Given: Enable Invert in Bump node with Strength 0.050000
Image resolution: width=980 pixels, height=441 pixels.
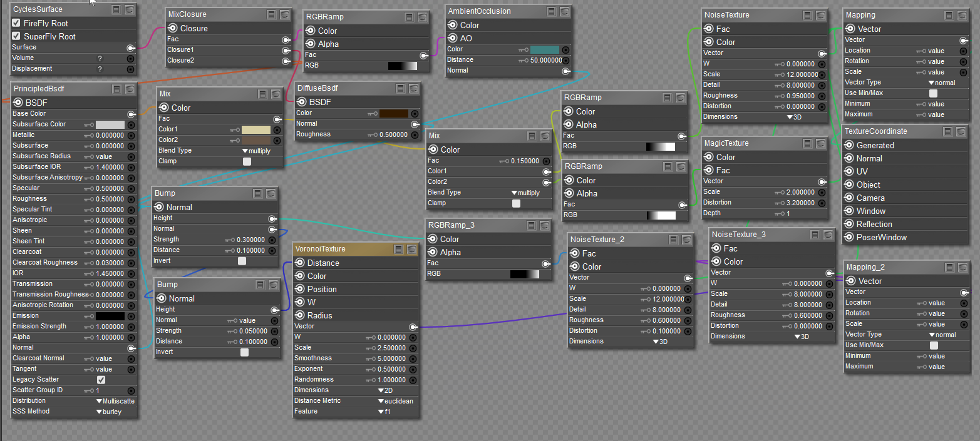Looking at the screenshot, I should 244,352.
